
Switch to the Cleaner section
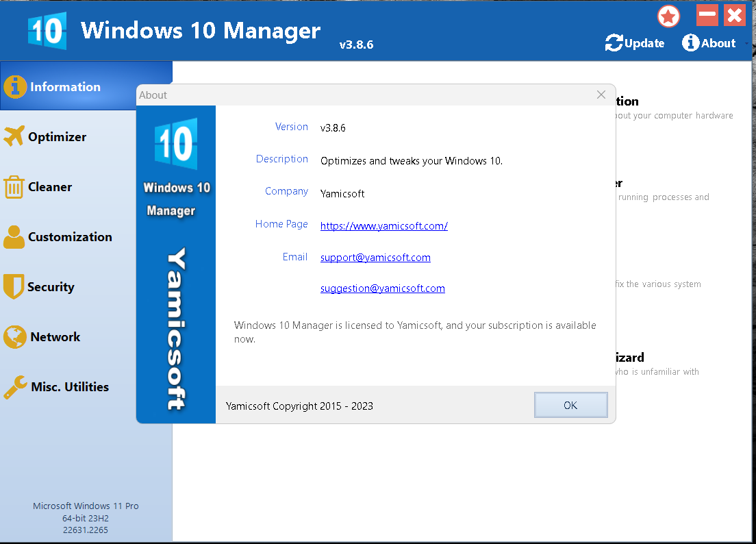(50, 186)
